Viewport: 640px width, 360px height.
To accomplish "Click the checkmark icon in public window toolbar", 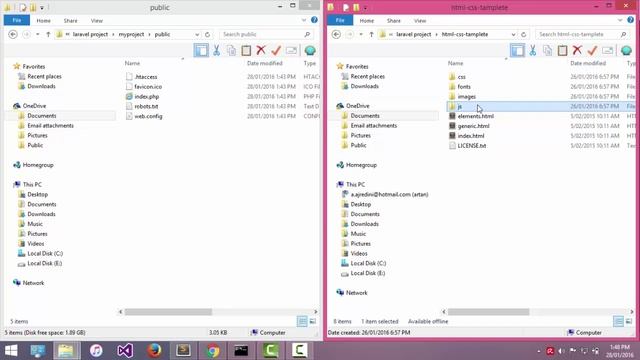I will coord(276,51).
